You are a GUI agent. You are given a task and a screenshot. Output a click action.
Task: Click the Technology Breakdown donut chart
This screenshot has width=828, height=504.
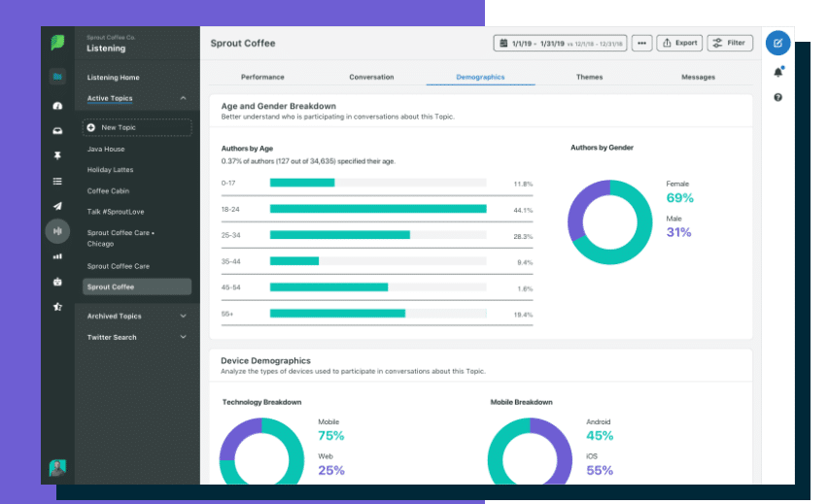point(262,452)
